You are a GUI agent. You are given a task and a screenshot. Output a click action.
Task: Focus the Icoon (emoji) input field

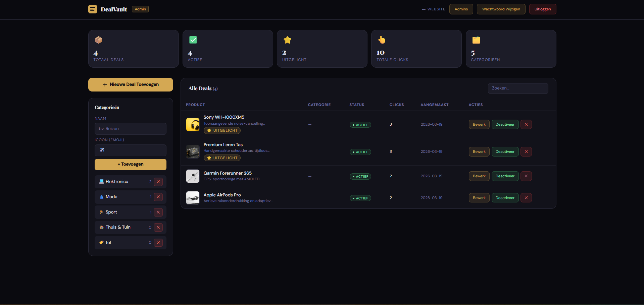tap(131, 150)
